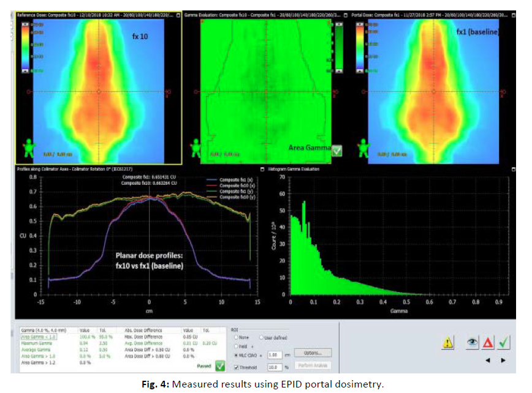Toggle the Threshold checkbox
532x393 pixels.
(236, 366)
